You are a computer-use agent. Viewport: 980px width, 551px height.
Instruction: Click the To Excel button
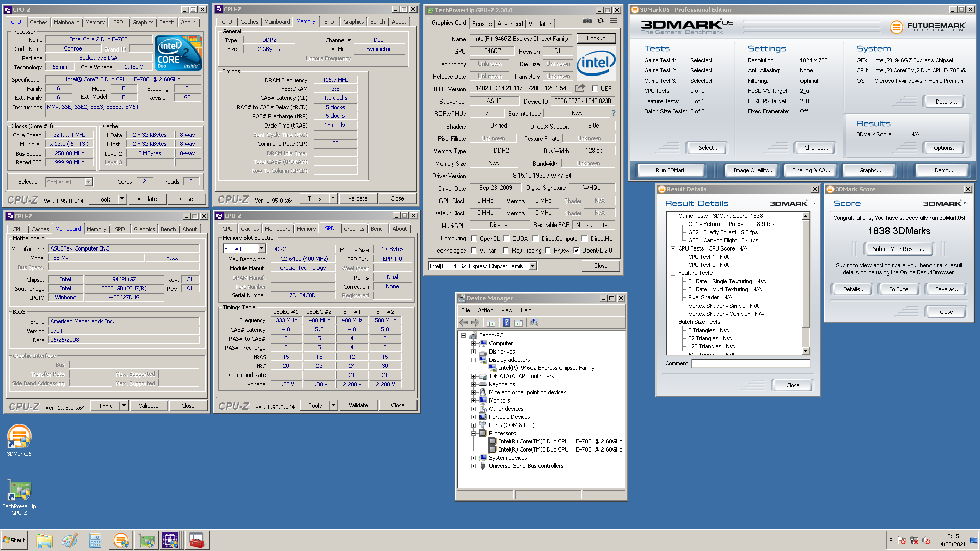899,289
